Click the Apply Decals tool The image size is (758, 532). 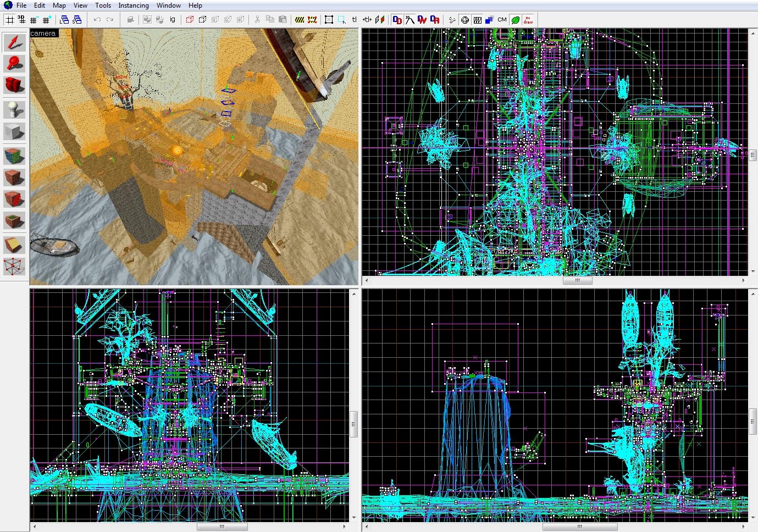tap(14, 199)
